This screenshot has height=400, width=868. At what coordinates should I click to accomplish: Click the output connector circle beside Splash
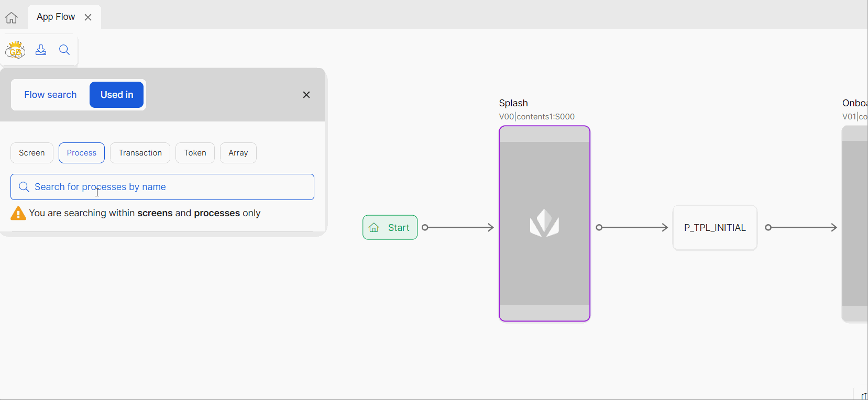coord(599,227)
